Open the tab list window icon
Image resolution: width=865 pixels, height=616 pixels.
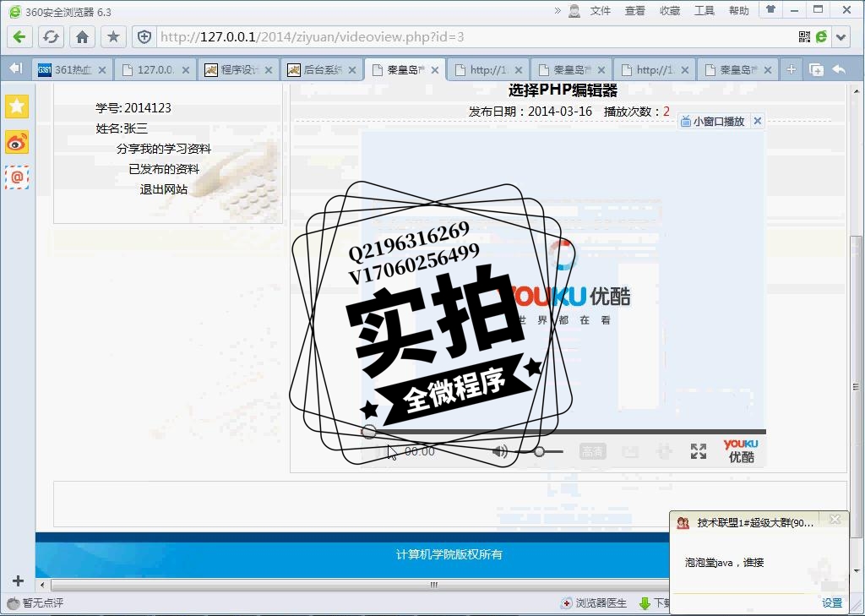click(816, 69)
